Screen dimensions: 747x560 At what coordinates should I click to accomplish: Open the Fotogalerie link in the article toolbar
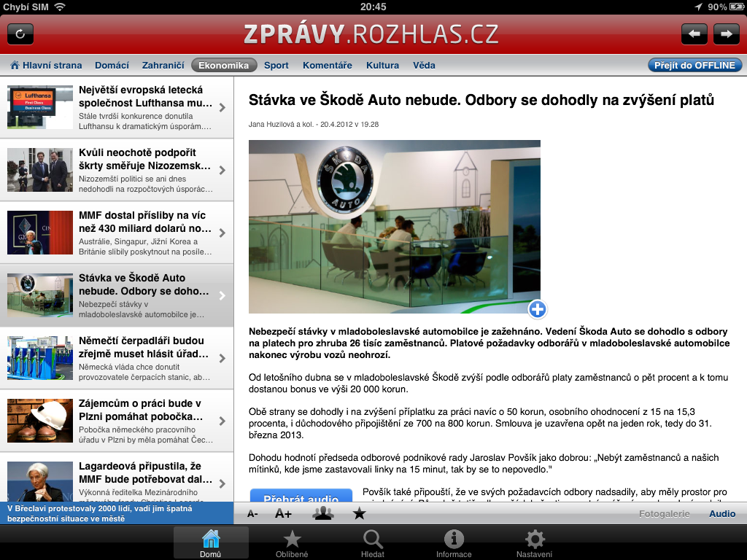(x=664, y=514)
